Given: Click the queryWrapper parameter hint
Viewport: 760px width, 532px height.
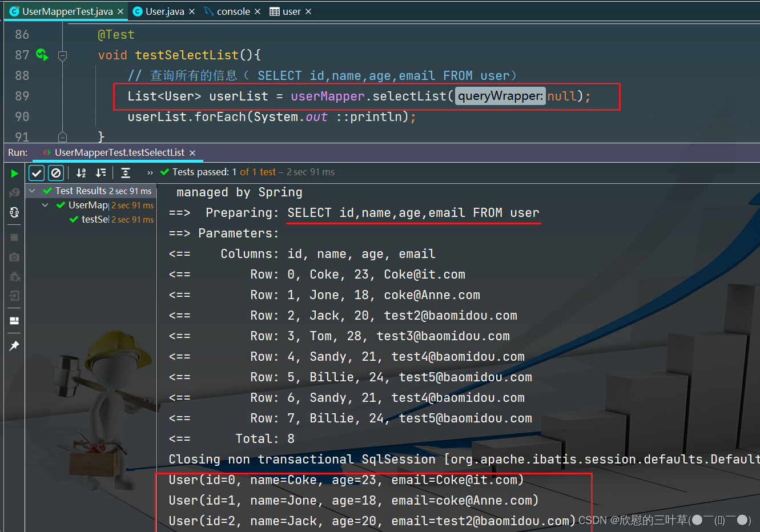Looking at the screenshot, I should click(500, 96).
